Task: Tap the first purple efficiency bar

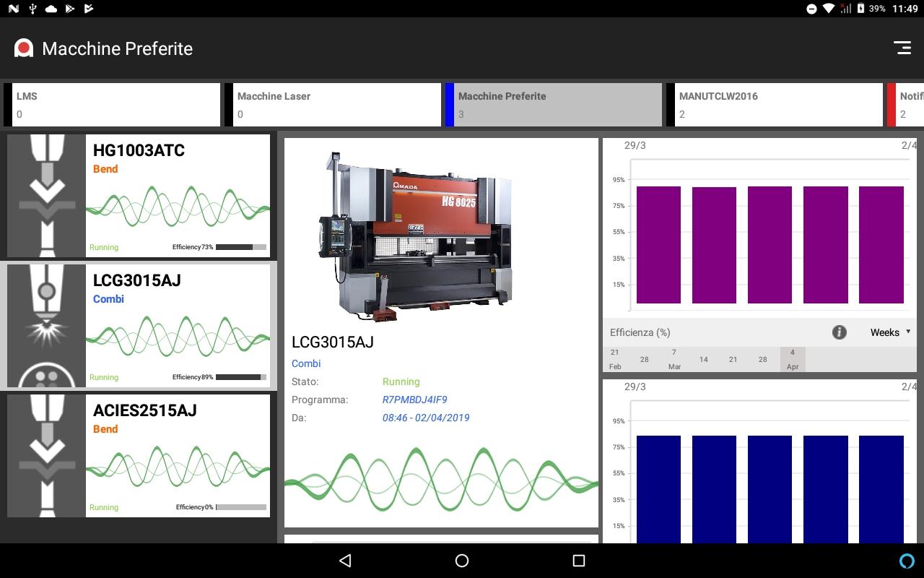Action: tap(658, 245)
